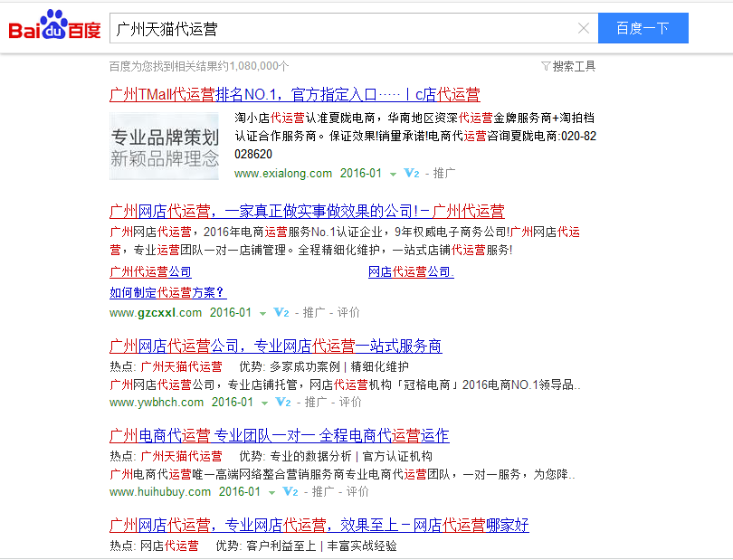Viewport: 733px width, 560px height.
Task: Click 评价 link on huihubuy.com result
Action: point(357,492)
